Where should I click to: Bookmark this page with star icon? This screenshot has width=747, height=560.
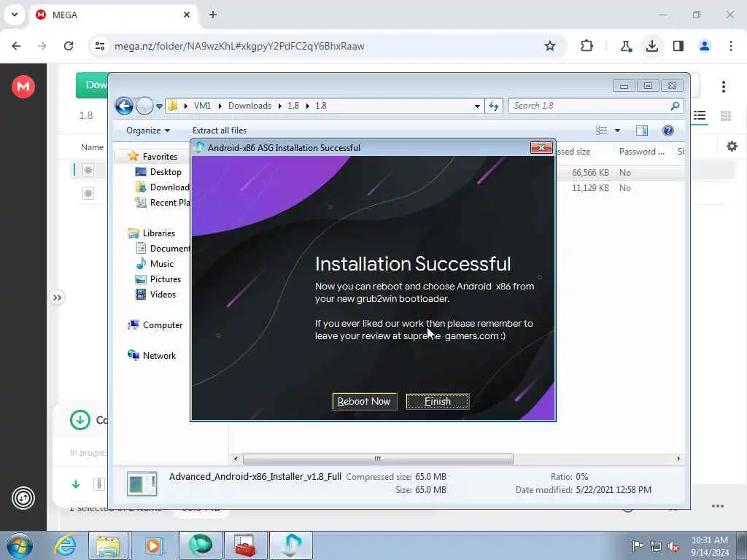(x=550, y=46)
